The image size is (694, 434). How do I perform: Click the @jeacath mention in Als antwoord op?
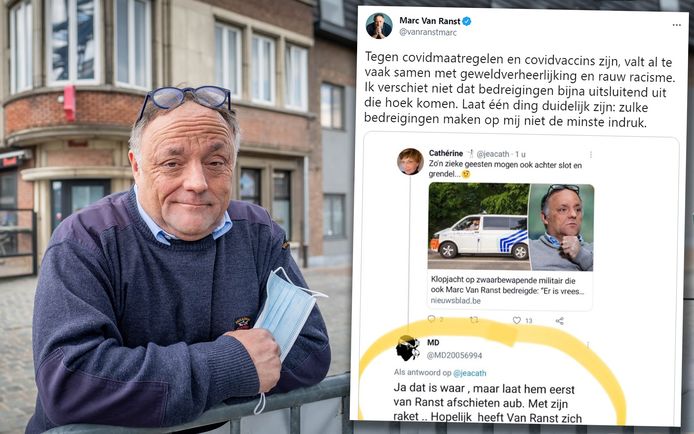470,373
